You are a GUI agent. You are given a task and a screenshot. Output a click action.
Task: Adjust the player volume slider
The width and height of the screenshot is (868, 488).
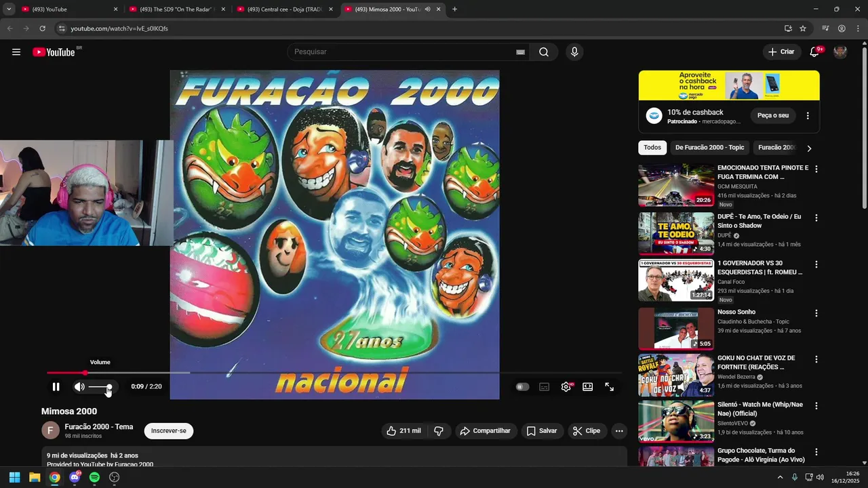100,387
